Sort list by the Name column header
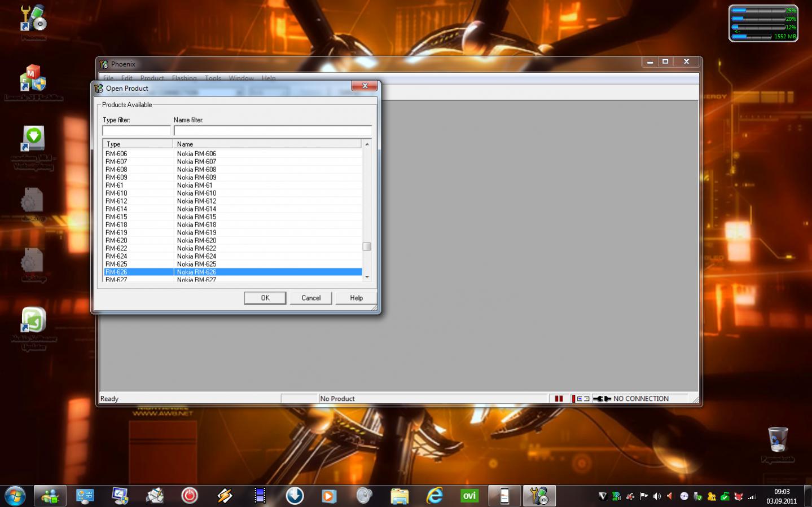 (x=267, y=144)
